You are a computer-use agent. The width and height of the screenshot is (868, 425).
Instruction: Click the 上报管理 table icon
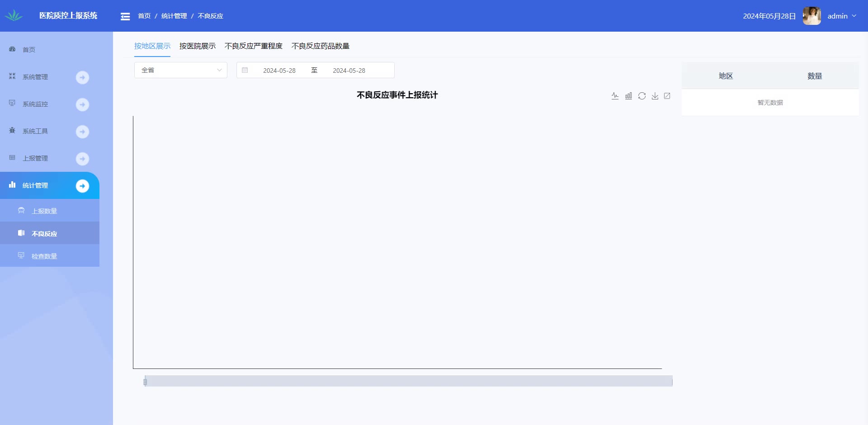[x=12, y=157]
